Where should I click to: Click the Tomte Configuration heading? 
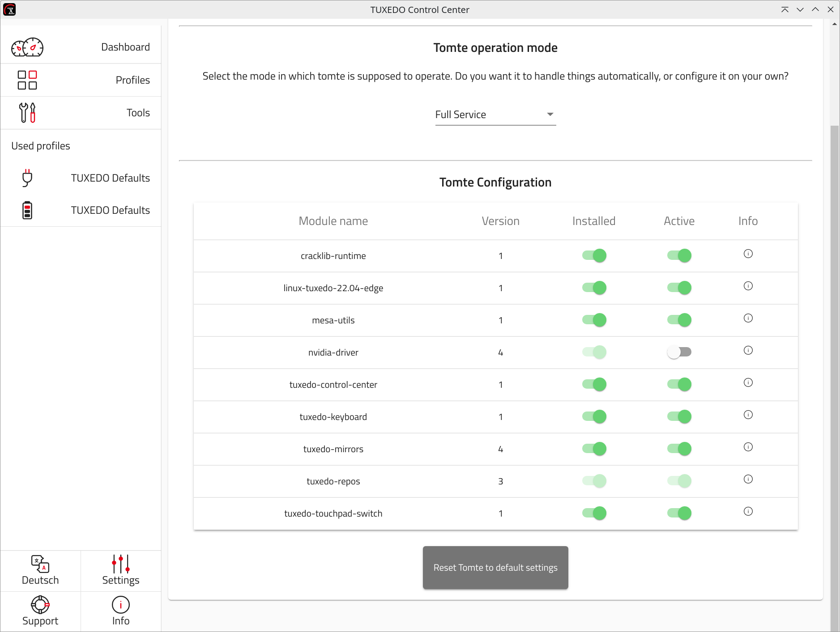pyautogui.click(x=495, y=182)
